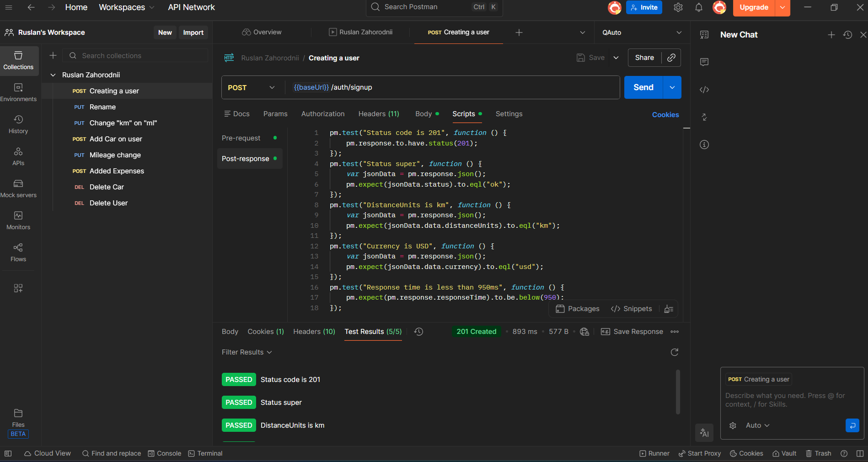Viewport: 868px width, 462px height.
Task: Open the History sidebar panel
Action: [18, 124]
